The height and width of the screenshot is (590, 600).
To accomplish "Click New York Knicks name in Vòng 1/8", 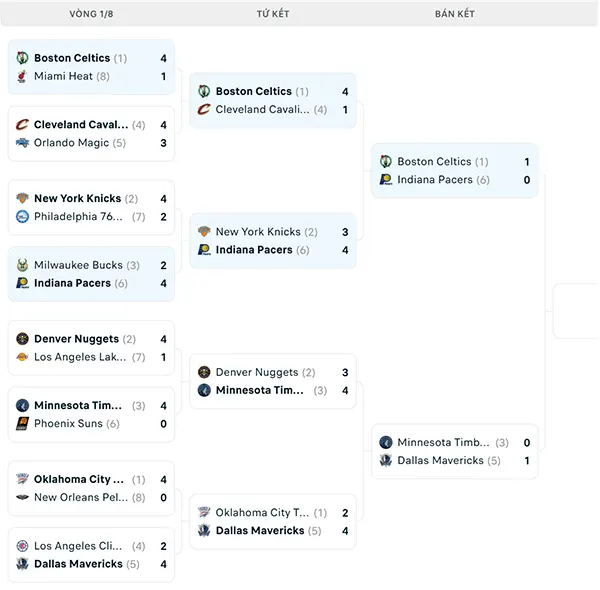I will (77, 198).
